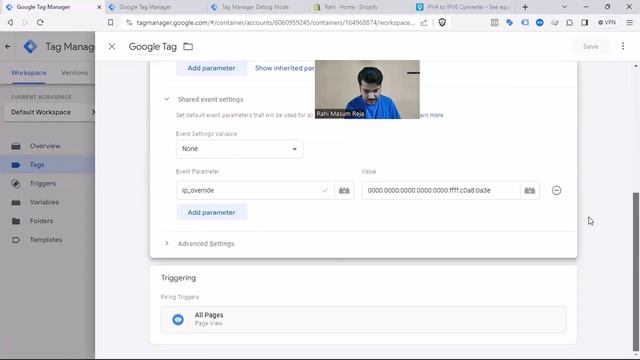
Task: Click the Brave Shields icon
Action: pyautogui.click(x=442, y=22)
